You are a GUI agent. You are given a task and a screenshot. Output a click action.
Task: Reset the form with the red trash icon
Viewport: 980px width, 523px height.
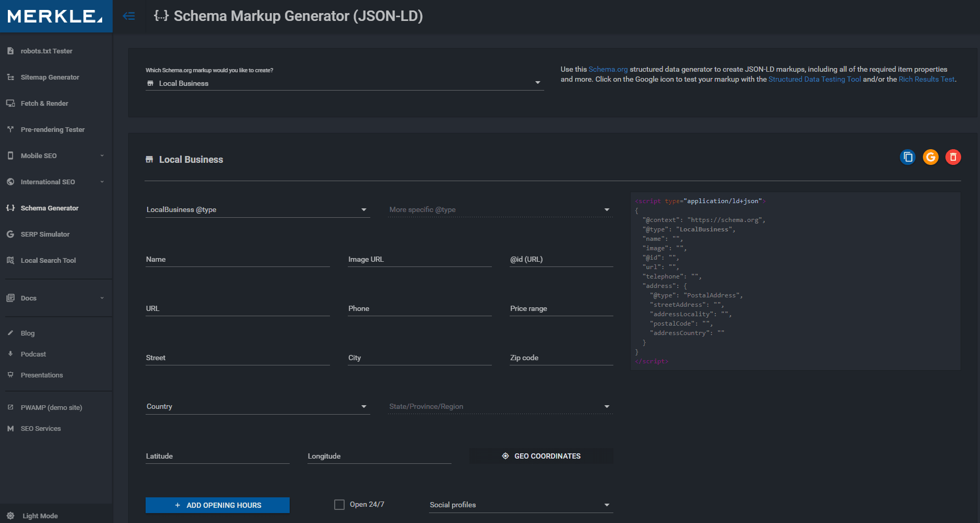(953, 157)
